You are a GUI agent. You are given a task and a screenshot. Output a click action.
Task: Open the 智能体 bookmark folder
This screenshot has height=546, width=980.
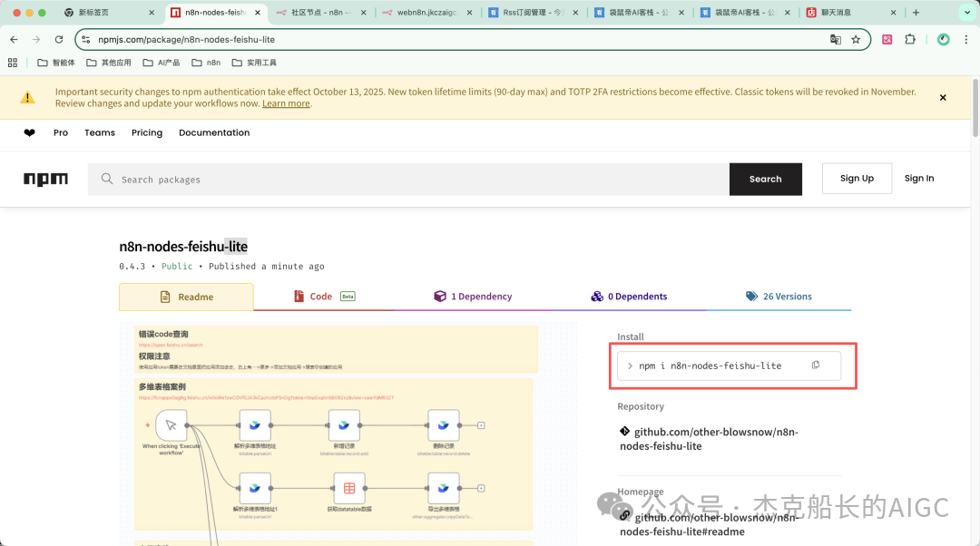coord(56,63)
